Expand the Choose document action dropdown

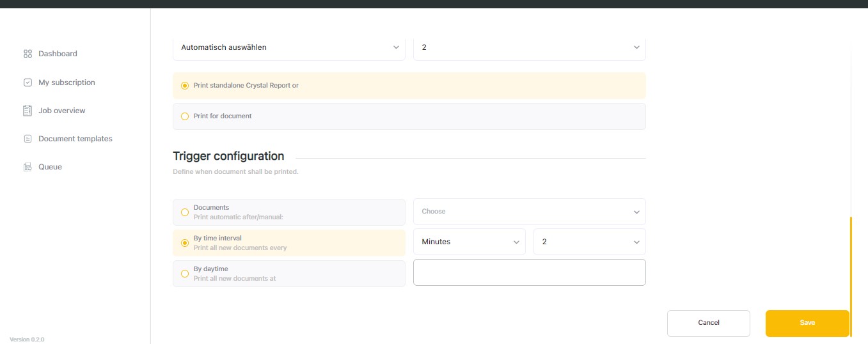(529, 212)
